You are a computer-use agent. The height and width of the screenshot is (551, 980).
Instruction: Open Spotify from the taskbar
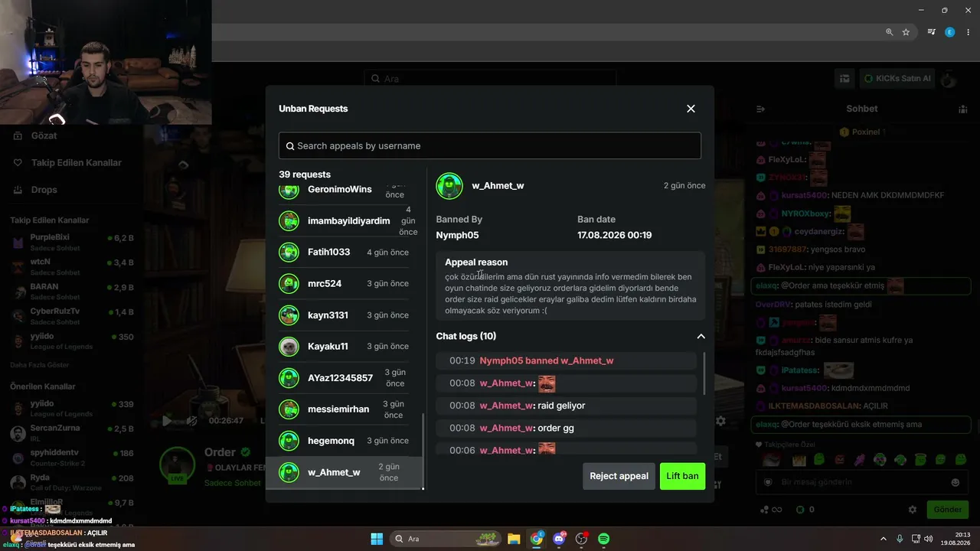603,539
